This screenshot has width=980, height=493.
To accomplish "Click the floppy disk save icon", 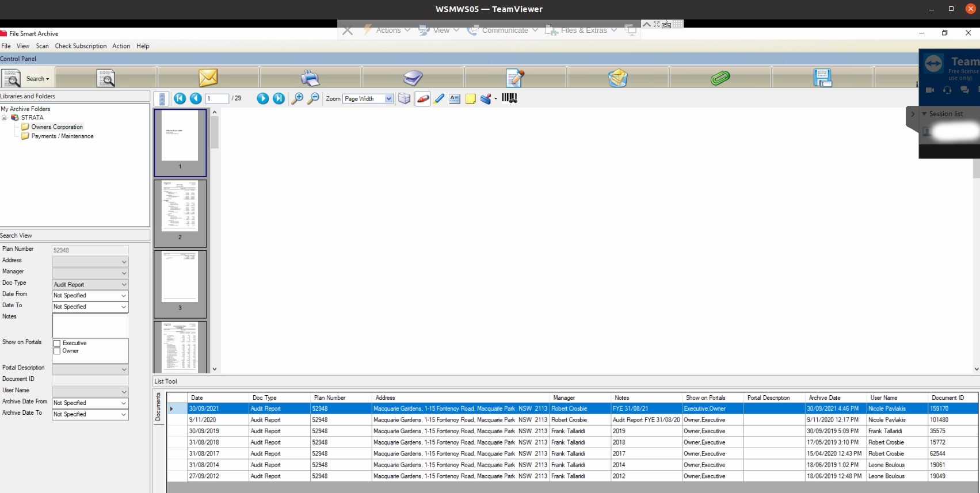I will pos(822,78).
